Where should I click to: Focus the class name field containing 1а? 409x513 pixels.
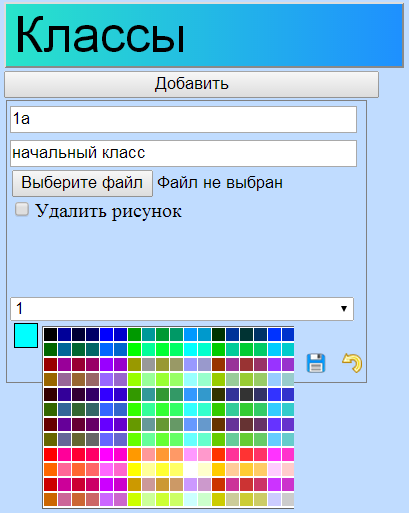[183, 119]
